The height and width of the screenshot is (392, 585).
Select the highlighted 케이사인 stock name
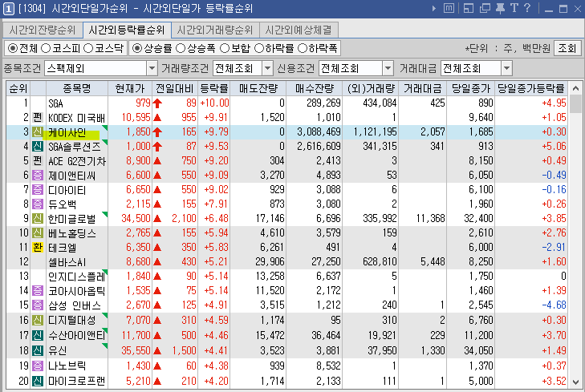click(x=67, y=132)
